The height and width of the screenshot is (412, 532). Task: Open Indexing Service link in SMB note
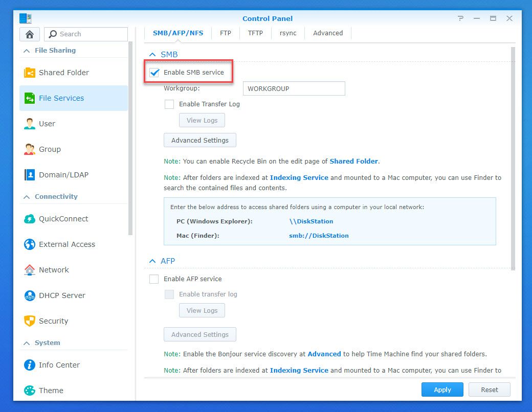pos(299,178)
